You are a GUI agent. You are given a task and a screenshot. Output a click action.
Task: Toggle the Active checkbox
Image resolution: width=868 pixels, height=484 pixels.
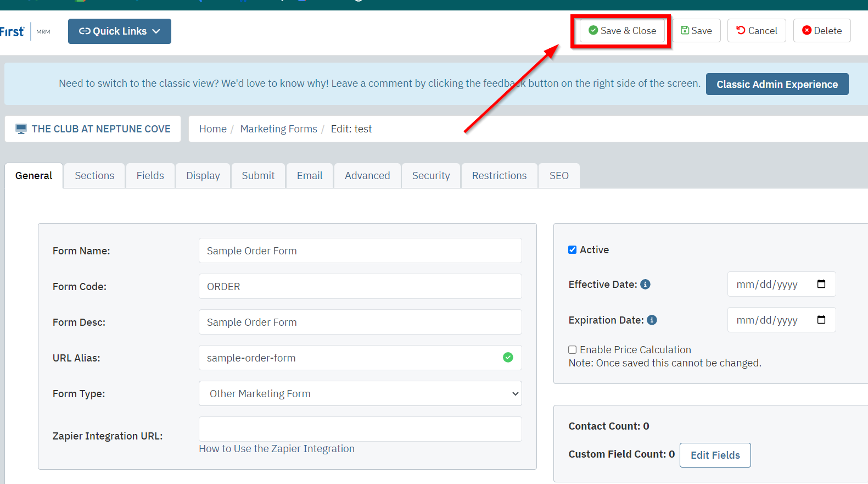(x=572, y=250)
